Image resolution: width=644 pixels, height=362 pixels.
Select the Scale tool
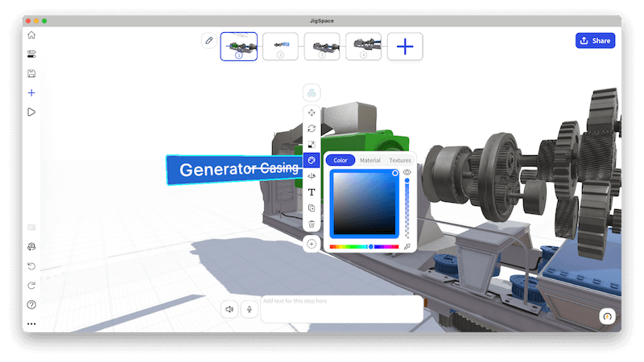(312, 145)
